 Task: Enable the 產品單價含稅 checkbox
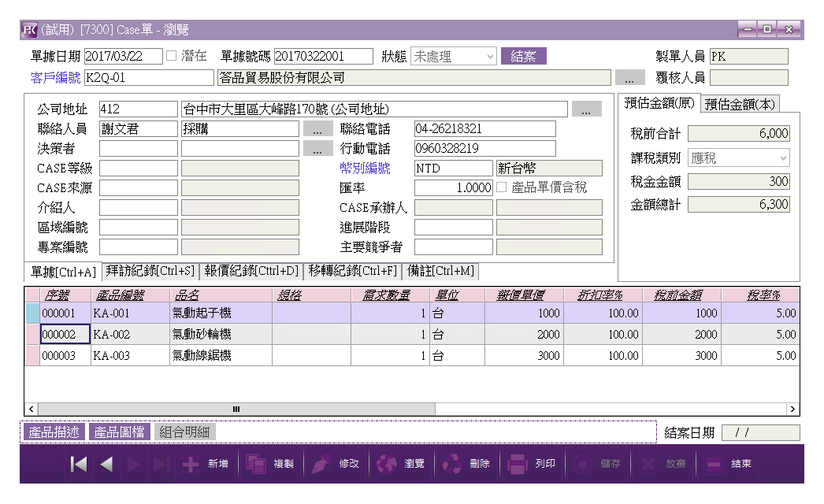(501, 187)
